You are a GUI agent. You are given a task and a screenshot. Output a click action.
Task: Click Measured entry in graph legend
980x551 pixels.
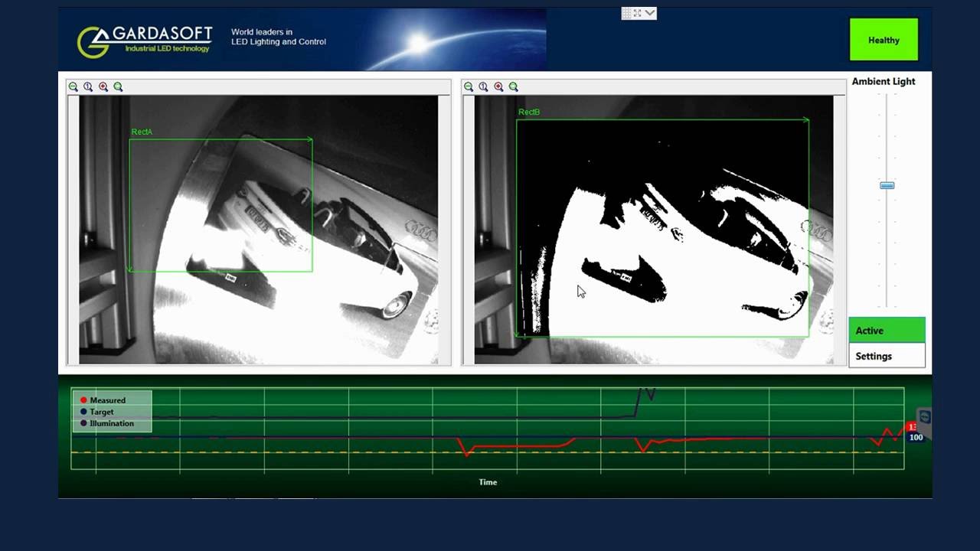[106, 400]
